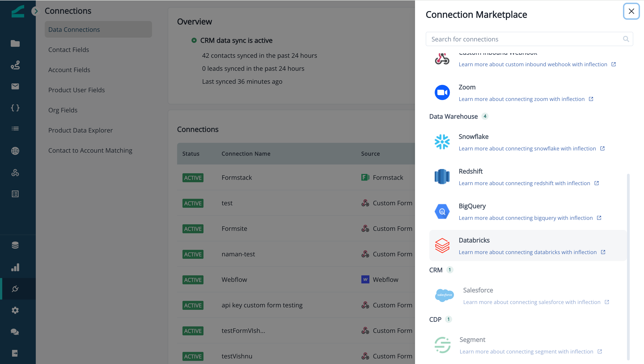Click the Databricks logo icon
644x364 pixels.
click(442, 246)
